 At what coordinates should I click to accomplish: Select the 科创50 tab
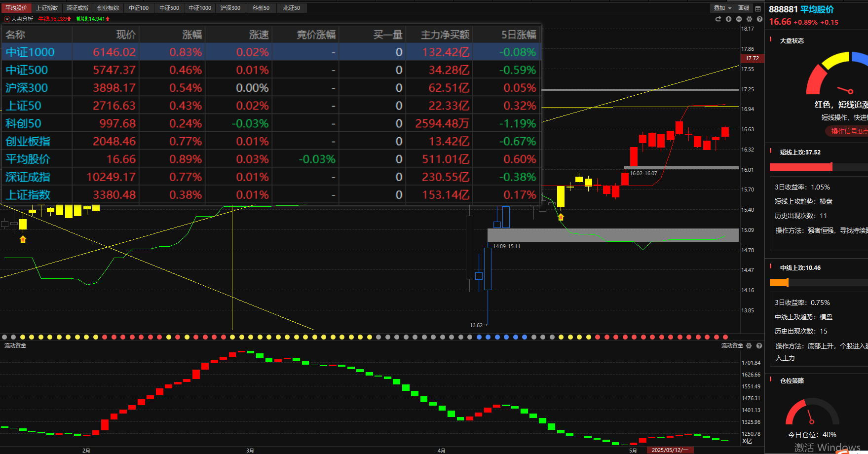261,8
